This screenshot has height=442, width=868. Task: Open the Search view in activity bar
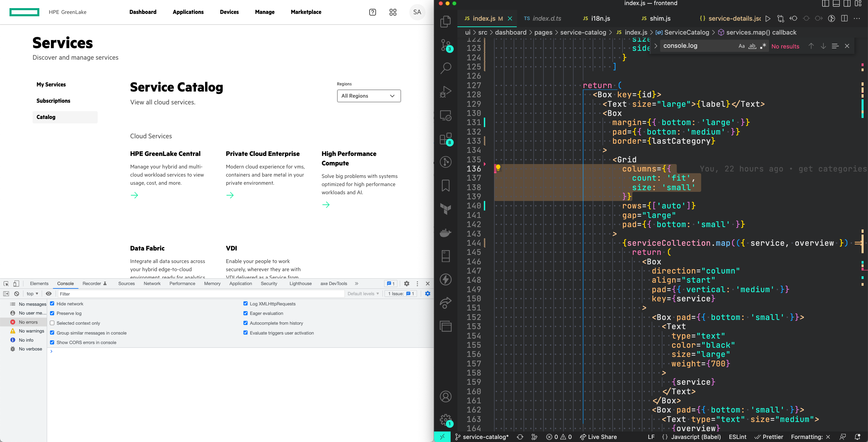coord(446,68)
